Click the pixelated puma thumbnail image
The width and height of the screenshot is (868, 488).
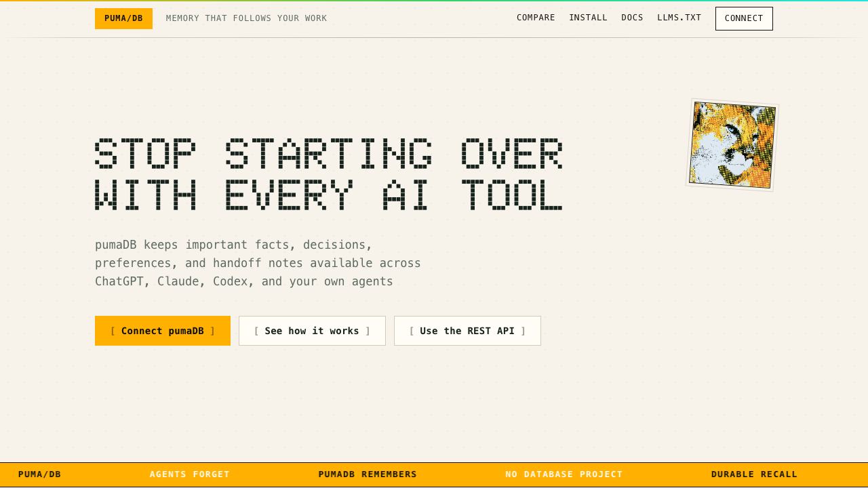(732, 145)
